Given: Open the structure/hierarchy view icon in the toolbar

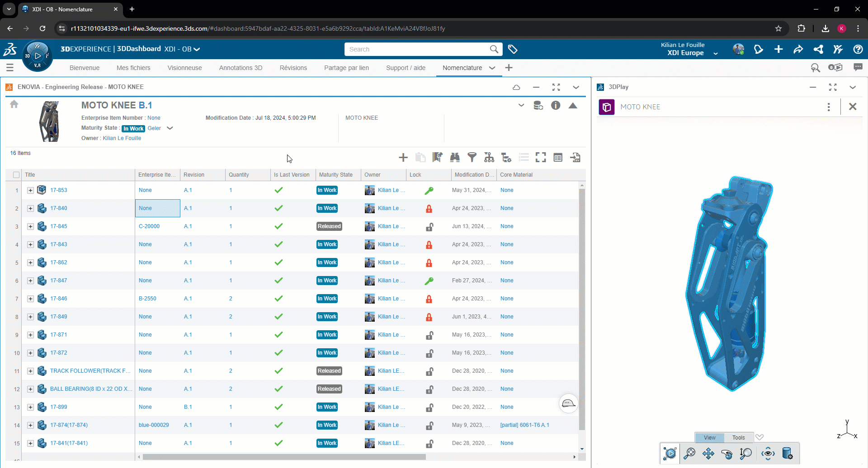Looking at the screenshot, I should coord(489,157).
